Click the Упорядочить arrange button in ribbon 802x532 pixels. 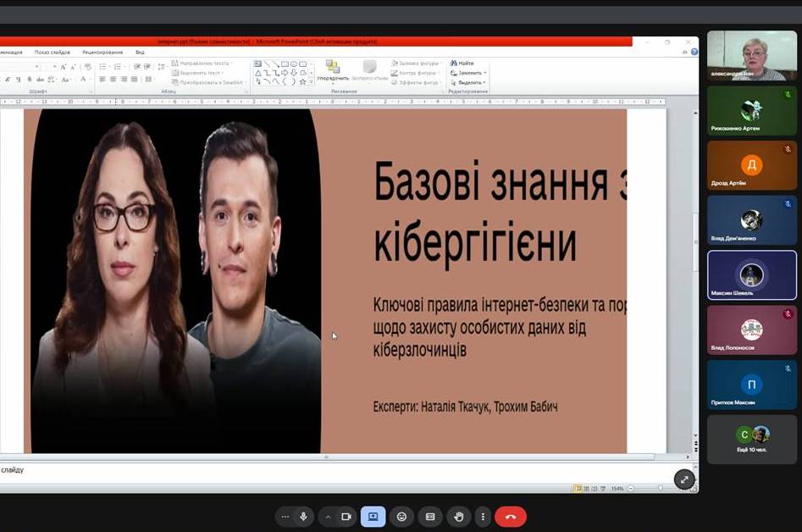point(333,71)
